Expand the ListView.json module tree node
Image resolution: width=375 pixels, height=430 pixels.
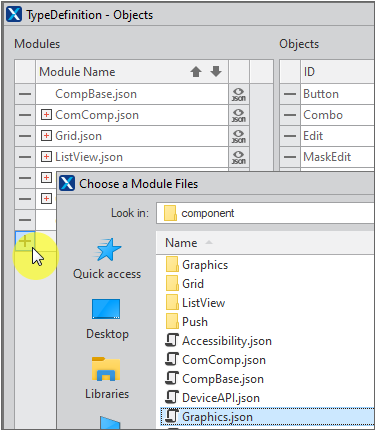click(46, 157)
